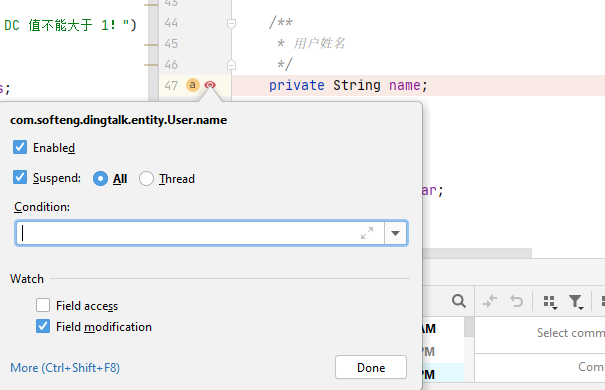
Task: Click the orange 'a' annotation icon on line 47
Action: click(193, 85)
